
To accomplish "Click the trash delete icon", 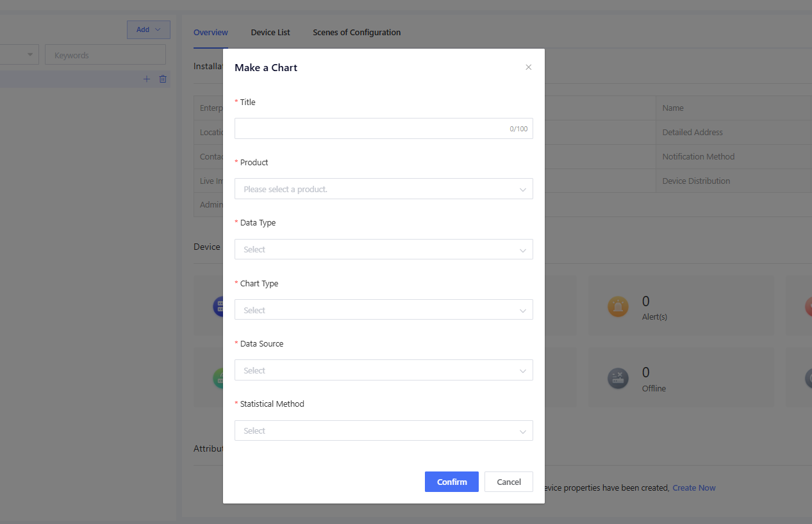I will pyautogui.click(x=163, y=79).
